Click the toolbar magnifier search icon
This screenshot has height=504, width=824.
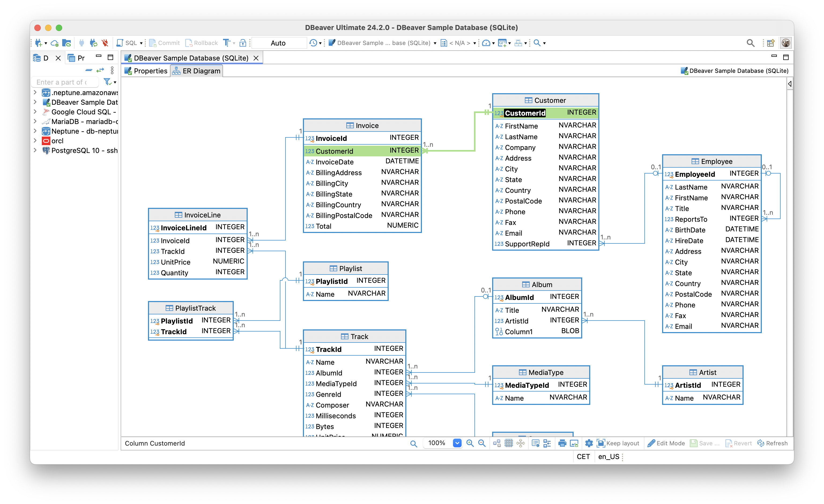pos(537,43)
